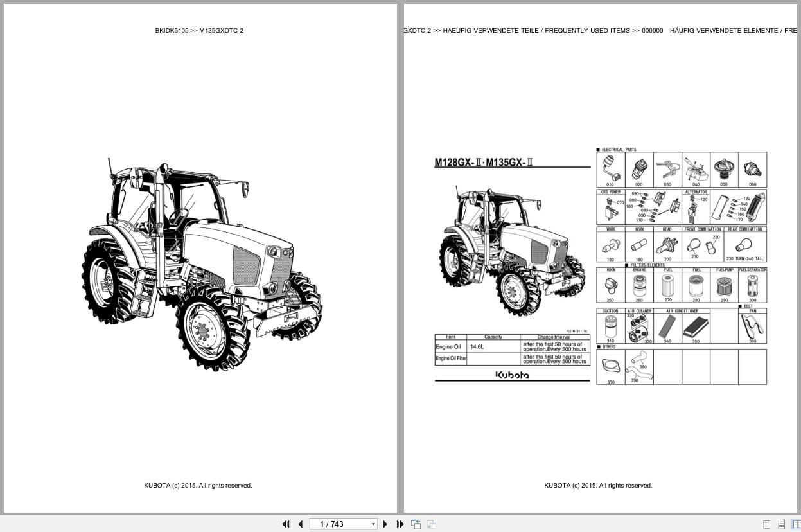
Task: Click the FILTERS/ELEMENTS section label
Action: click(647, 265)
